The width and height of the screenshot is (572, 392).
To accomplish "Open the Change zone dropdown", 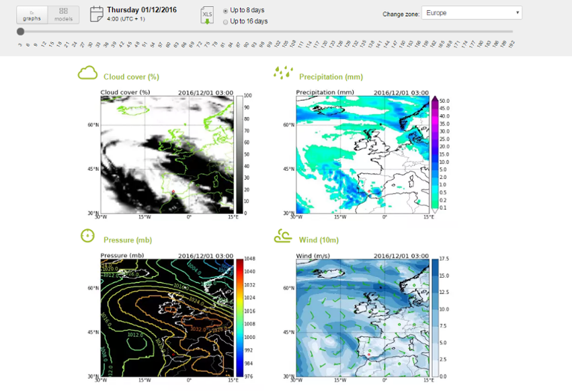I will (472, 13).
